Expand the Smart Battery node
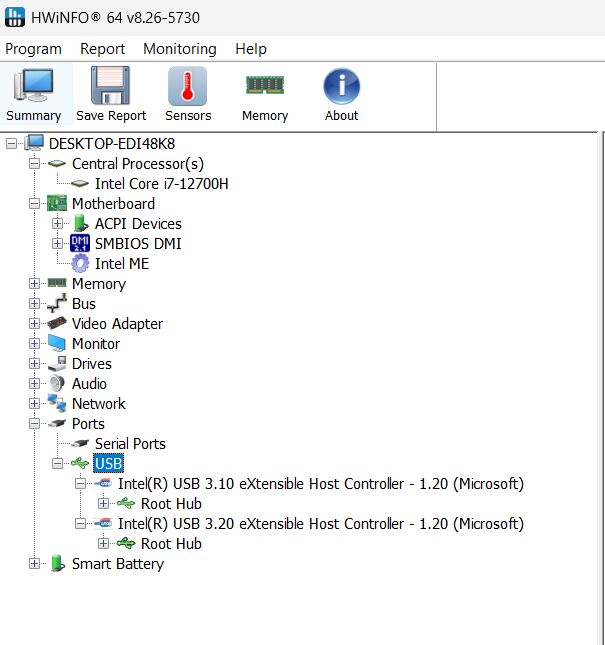Screen dimensions: 605x645 tap(35, 564)
